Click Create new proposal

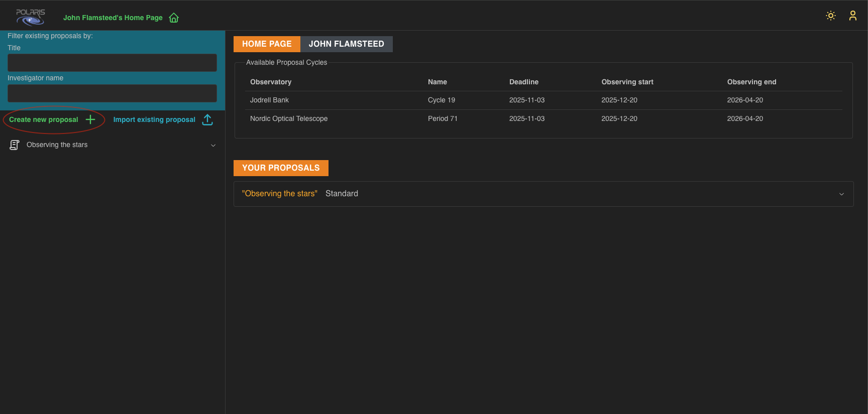(44, 119)
